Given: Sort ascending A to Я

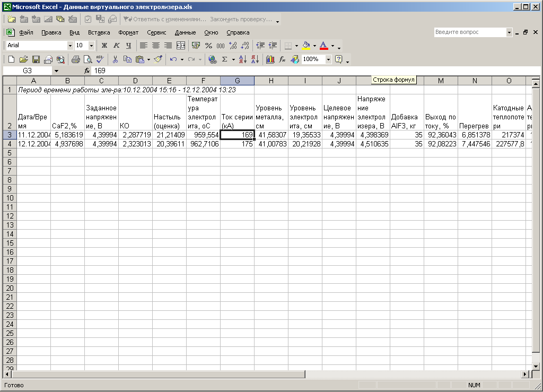Looking at the screenshot, I should pos(243,59).
